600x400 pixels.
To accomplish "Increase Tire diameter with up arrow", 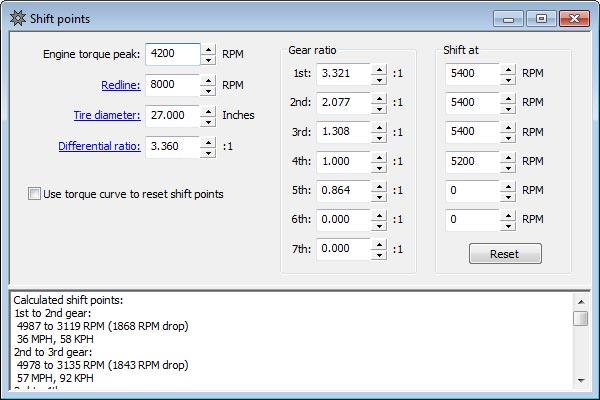I will tap(208, 111).
